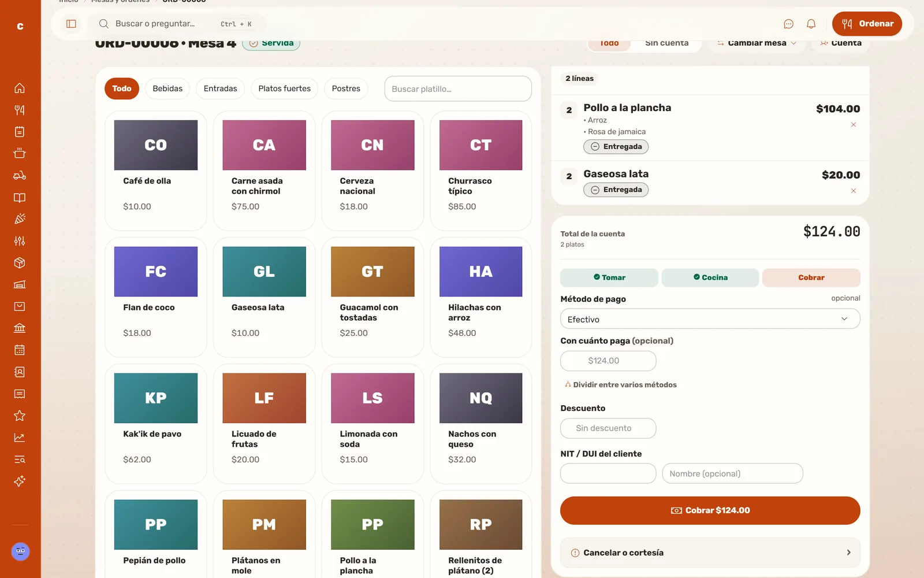The height and width of the screenshot is (578, 924).
Task: Open the user avatar at sidebar bottom
Action: pyautogui.click(x=20, y=551)
